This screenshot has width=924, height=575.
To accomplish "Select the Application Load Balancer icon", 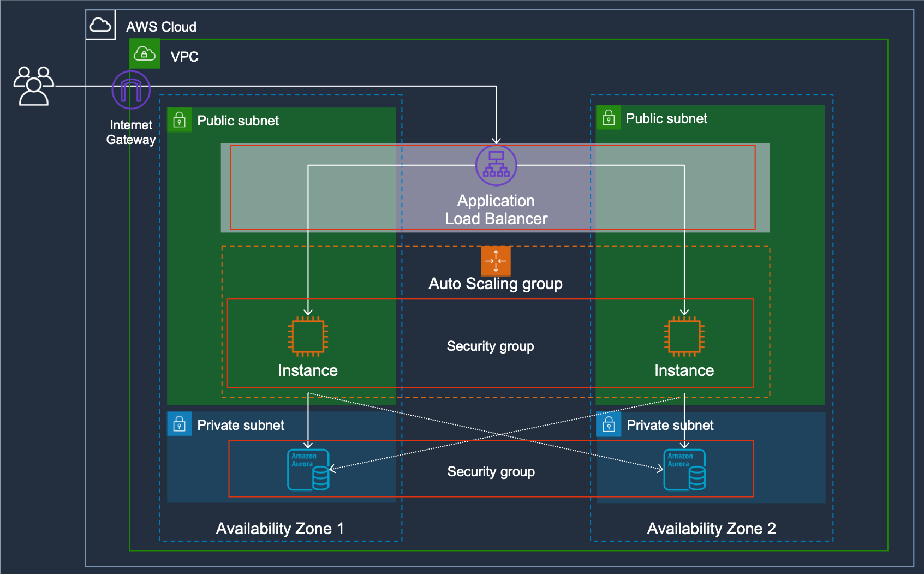I will [495, 165].
